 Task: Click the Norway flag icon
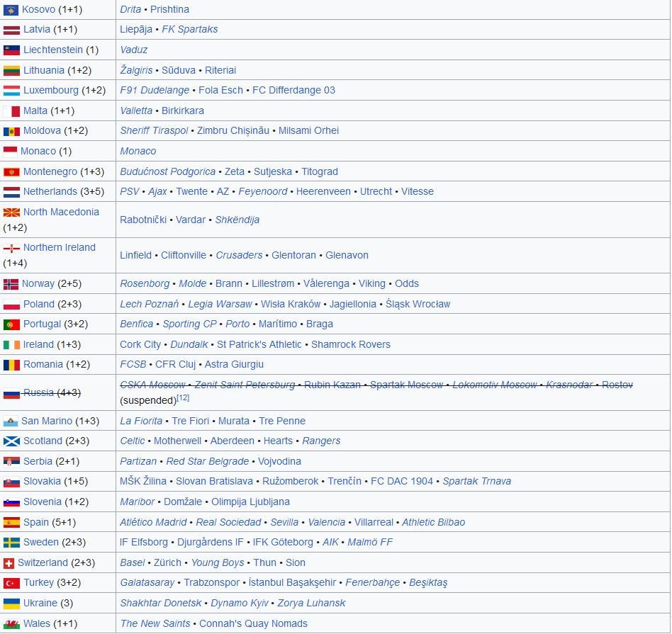pos(11,284)
